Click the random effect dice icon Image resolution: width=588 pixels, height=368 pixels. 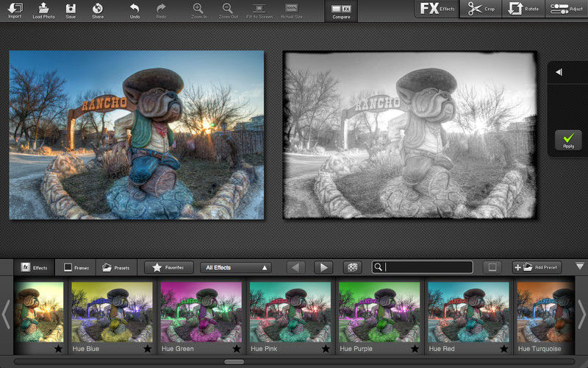[x=353, y=267]
